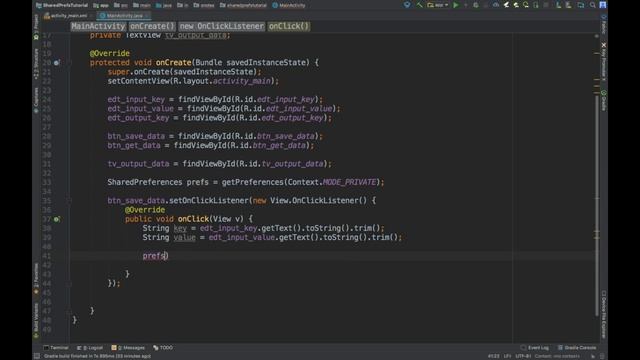Click the user avatar icon at top right
Image resolution: width=640 pixels, height=360 pixels.
point(602,5)
